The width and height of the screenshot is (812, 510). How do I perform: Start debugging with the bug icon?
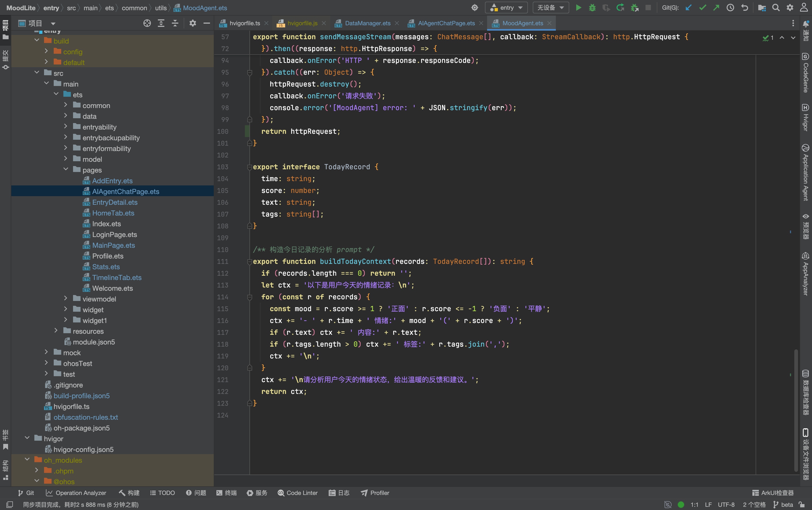point(592,8)
